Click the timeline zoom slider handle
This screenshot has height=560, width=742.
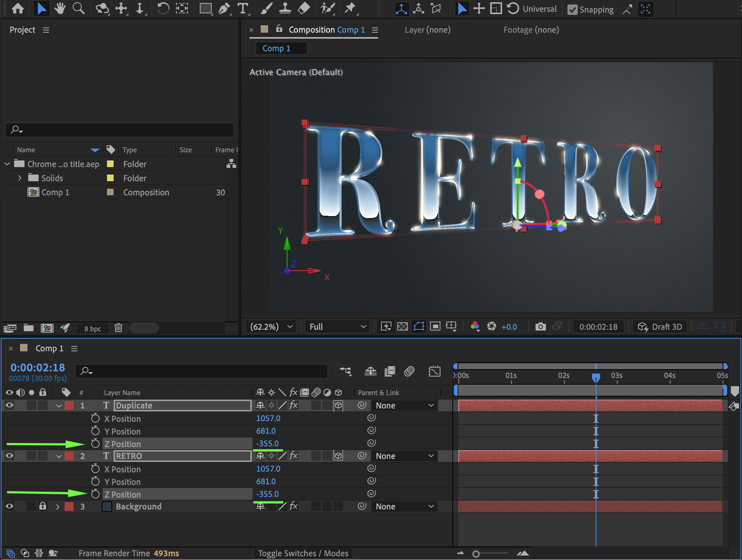[x=476, y=554]
